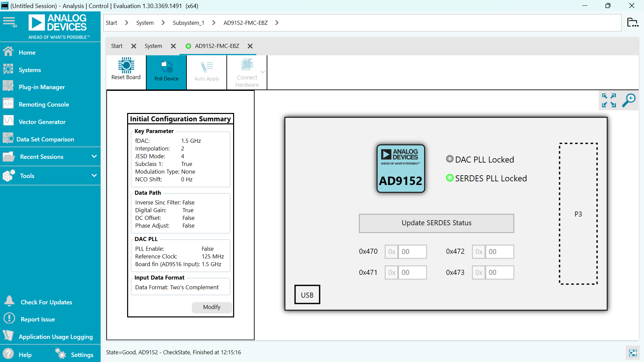644x362 pixels.
Task: Open the Connect Hardware dropdown arrow
Action: [263, 72]
